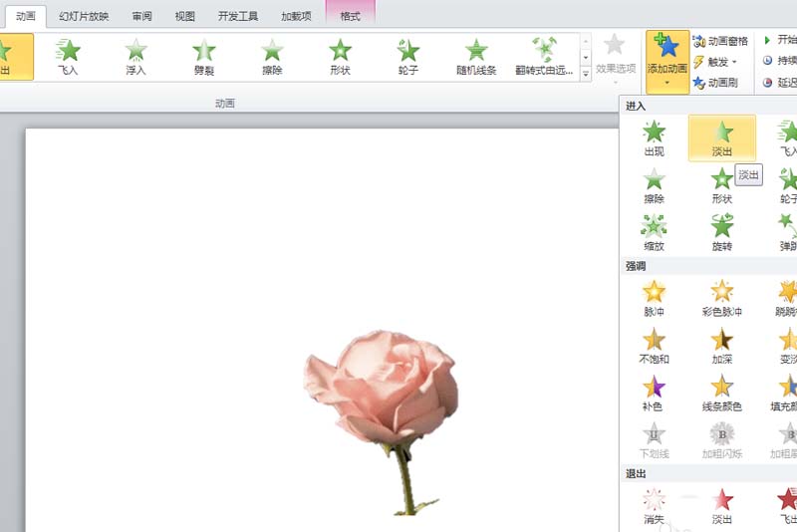
Task: Choose the 加深 emphasis effect
Action: tap(721, 346)
